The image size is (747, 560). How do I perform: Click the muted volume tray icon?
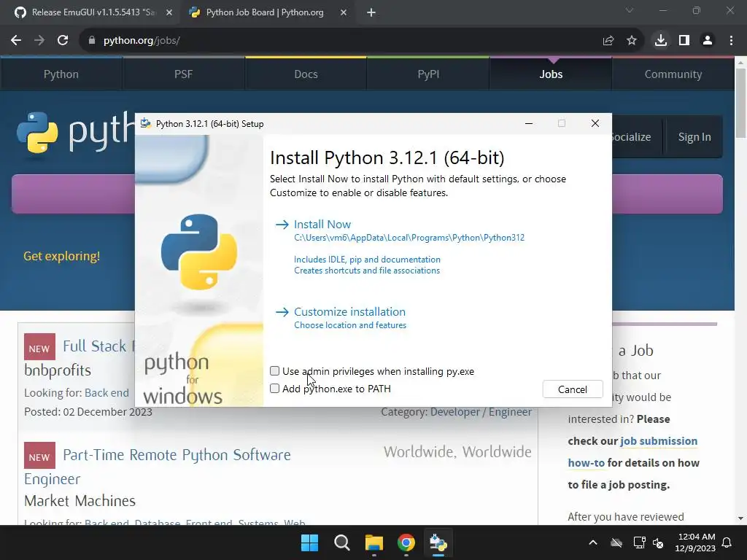click(x=659, y=542)
